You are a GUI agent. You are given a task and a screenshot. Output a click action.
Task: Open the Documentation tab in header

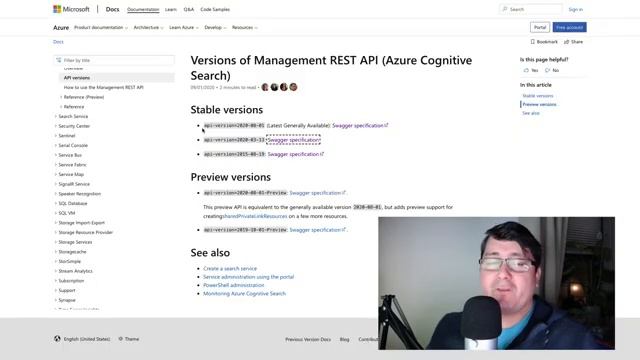[x=143, y=9]
